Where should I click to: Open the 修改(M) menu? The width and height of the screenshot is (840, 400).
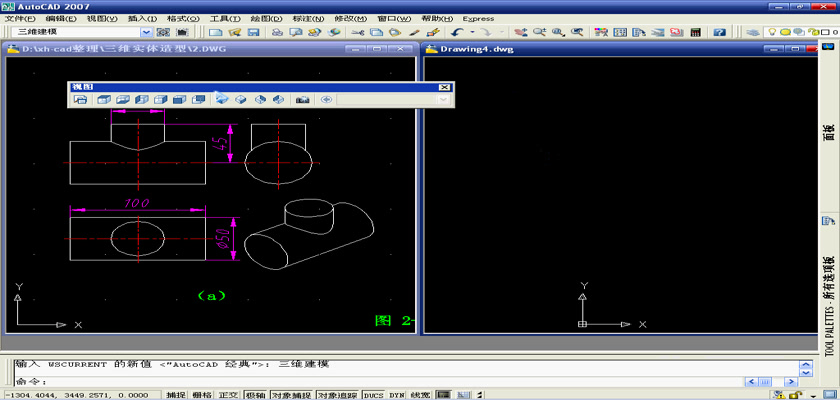[x=352, y=19]
